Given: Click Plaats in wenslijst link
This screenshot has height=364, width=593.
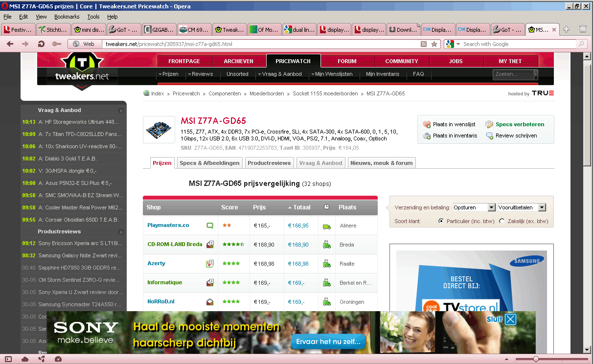Looking at the screenshot, I should point(454,125).
